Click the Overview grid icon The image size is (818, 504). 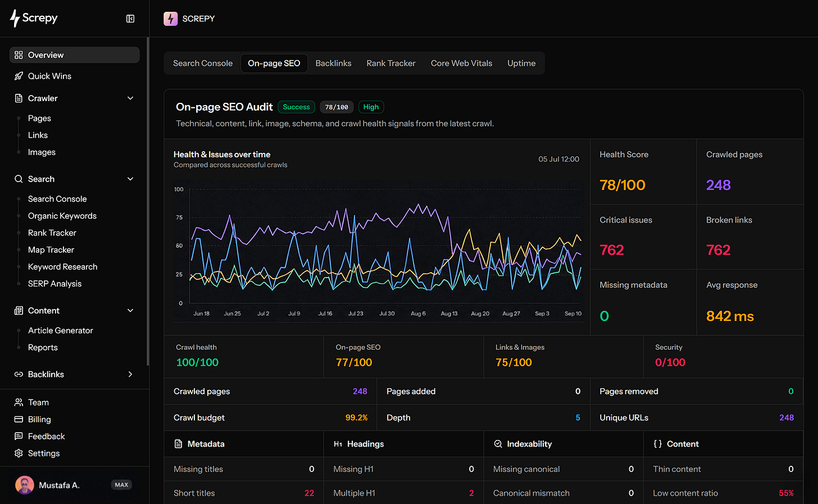[x=19, y=55]
